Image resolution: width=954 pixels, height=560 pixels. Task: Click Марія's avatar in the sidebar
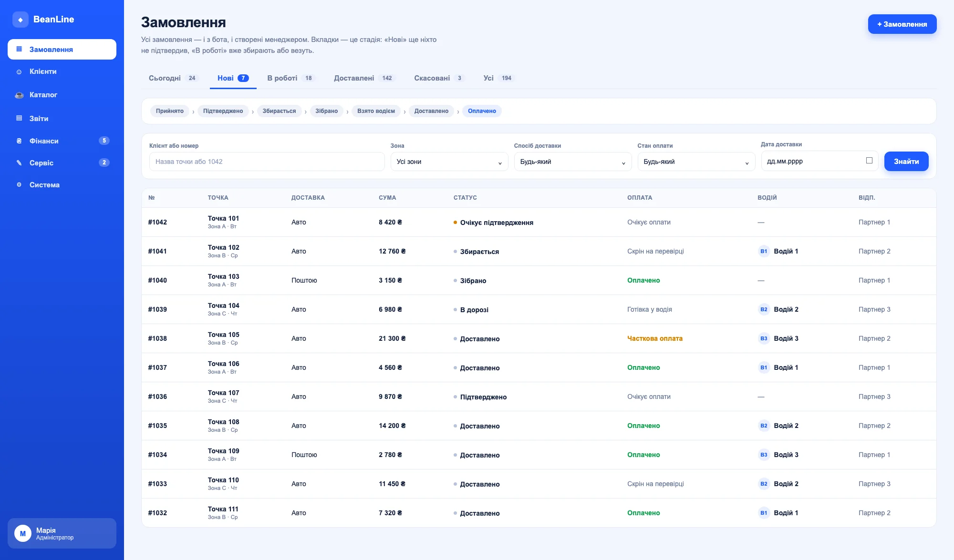coord(23,533)
